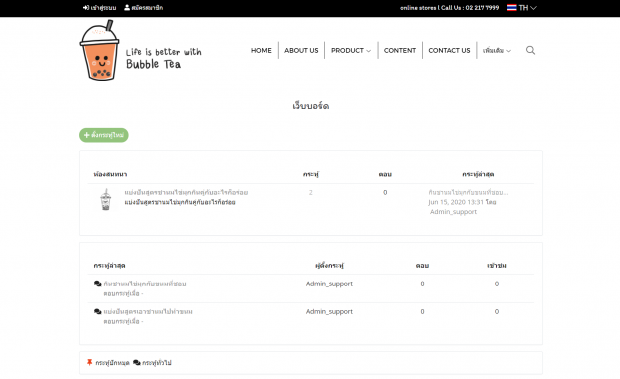Expand the PRODUCT dropdown menu
620x379 pixels.
pos(351,51)
